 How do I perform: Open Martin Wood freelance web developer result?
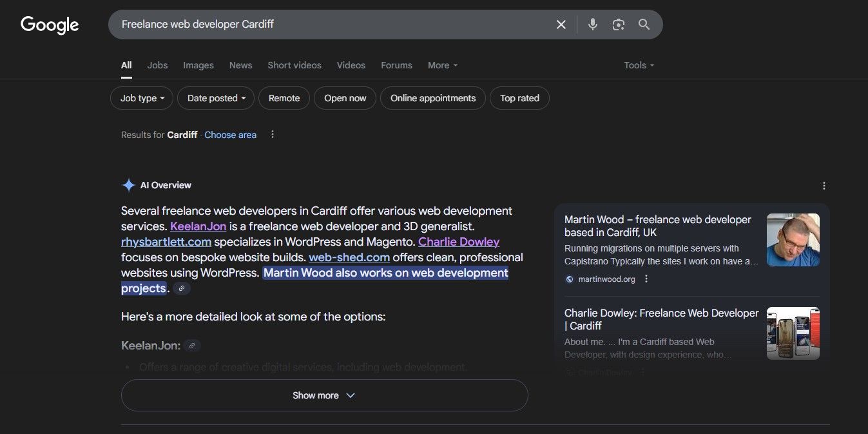click(658, 226)
